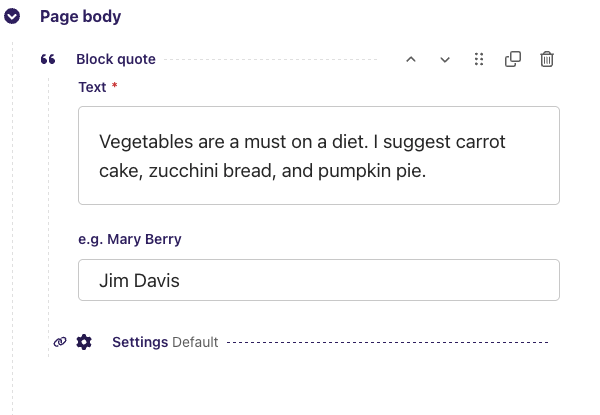The image size is (600, 415).
Task: Open the Settings gear icon
Action: 84,342
